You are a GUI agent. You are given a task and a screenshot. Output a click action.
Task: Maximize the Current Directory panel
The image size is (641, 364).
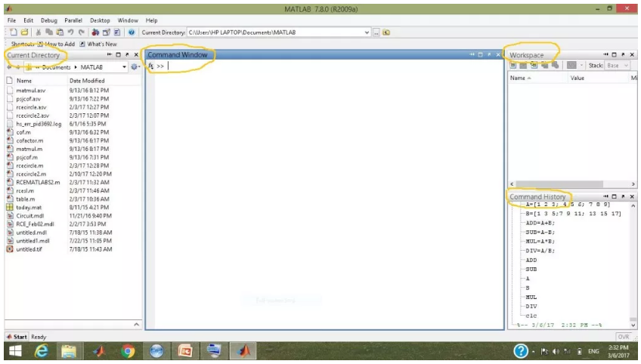click(x=118, y=54)
